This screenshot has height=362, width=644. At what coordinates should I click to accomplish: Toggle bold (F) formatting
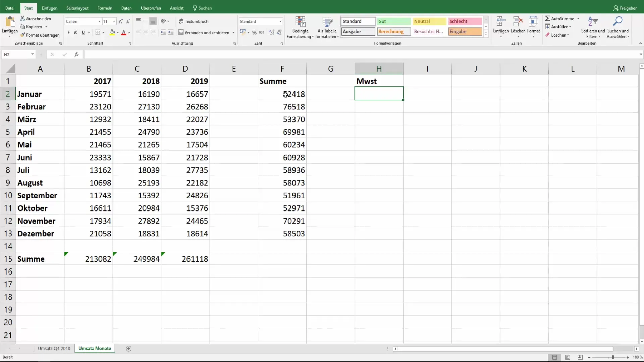pyautogui.click(x=69, y=33)
